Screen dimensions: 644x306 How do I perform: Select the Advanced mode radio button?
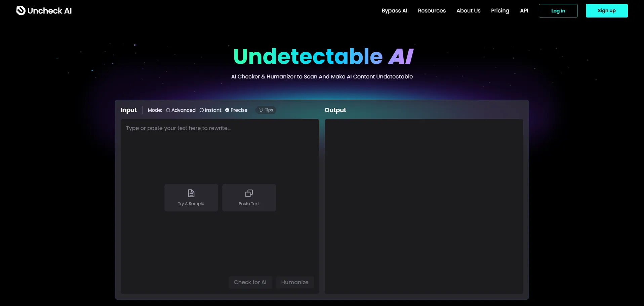coord(168,110)
